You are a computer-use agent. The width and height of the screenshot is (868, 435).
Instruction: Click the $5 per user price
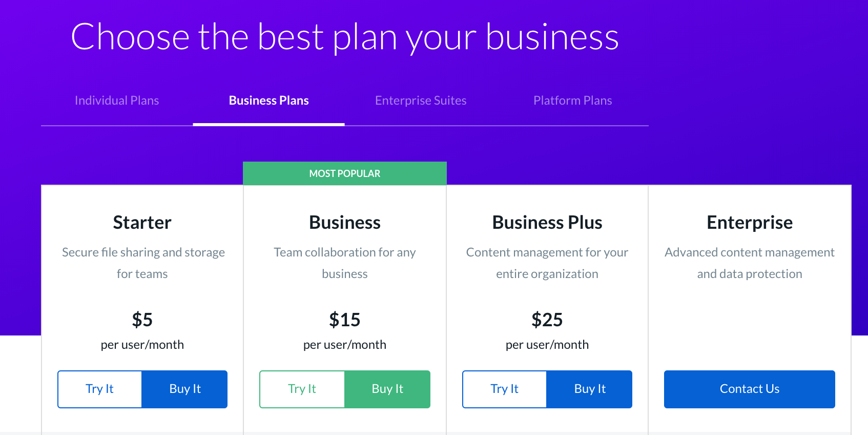pos(142,320)
